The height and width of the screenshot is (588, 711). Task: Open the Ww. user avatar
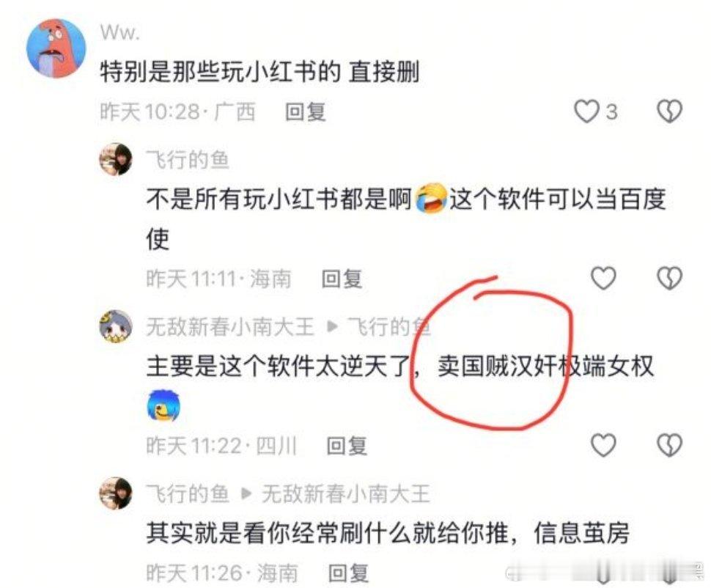(x=56, y=48)
